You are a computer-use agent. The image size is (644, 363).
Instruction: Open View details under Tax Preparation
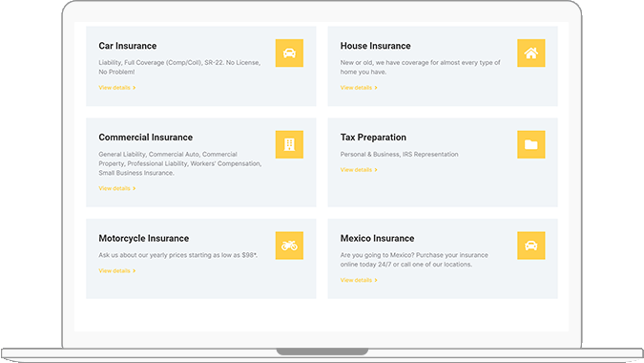359,170
